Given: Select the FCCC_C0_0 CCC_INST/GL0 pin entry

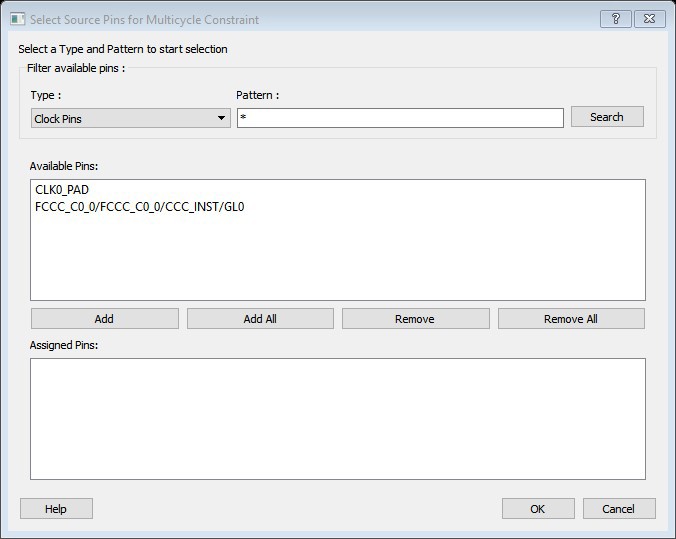Looking at the screenshot, I should (x=140, y=207).
